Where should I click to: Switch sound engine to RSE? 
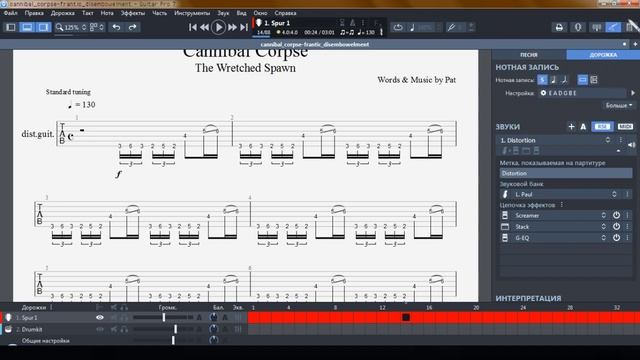point(602,127)
